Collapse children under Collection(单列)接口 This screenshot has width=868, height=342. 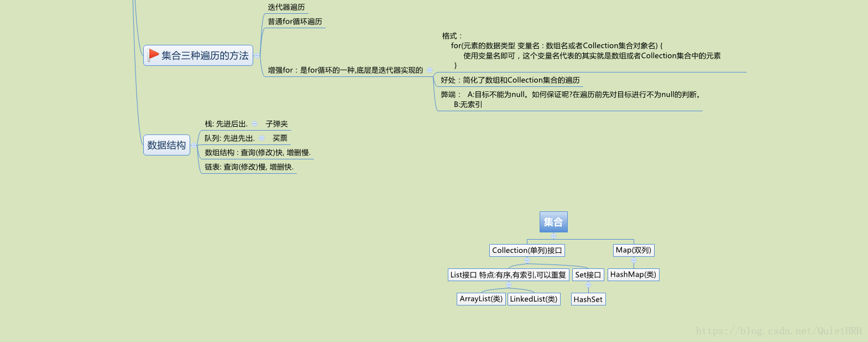527,260
